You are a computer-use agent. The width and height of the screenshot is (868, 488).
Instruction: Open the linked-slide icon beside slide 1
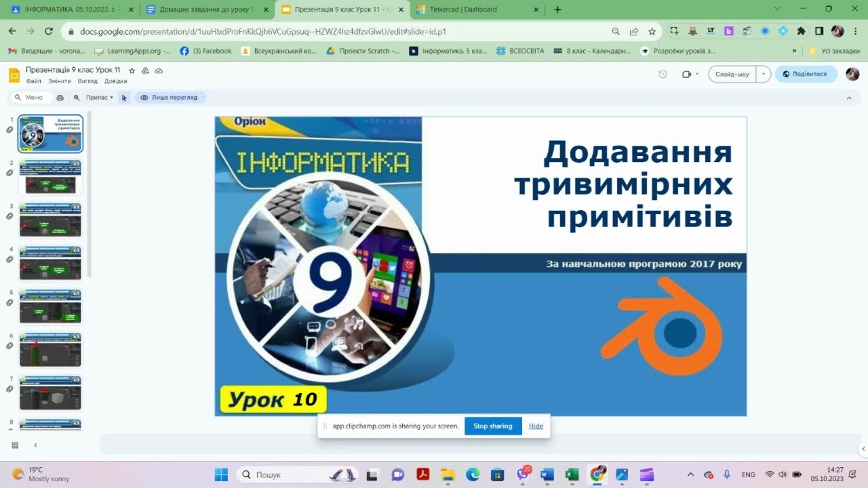(x=9, y=129)
